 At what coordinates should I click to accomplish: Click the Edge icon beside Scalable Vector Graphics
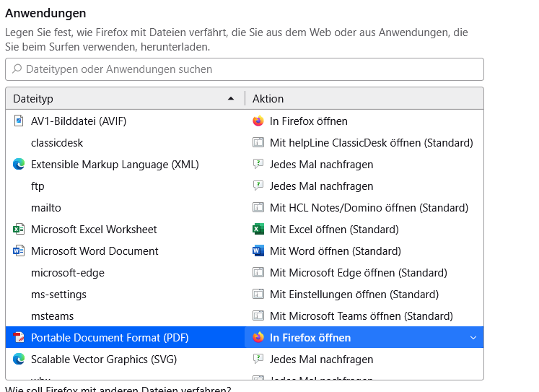click(x=19, y=359)
